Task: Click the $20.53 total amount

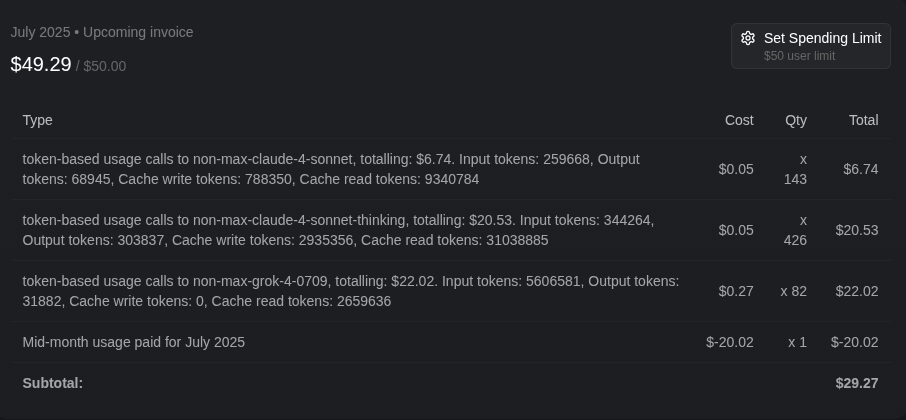Action: tap(857, 231)
